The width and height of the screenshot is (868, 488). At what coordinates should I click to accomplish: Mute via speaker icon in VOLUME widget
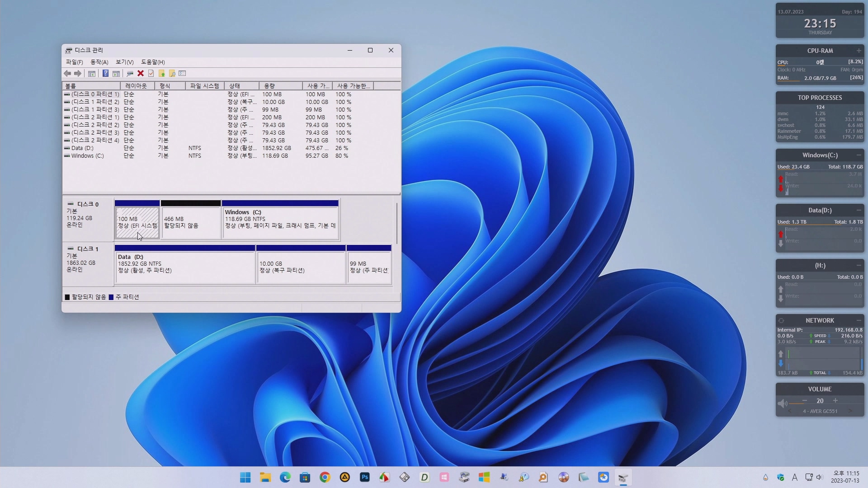[x=782, y=403]
